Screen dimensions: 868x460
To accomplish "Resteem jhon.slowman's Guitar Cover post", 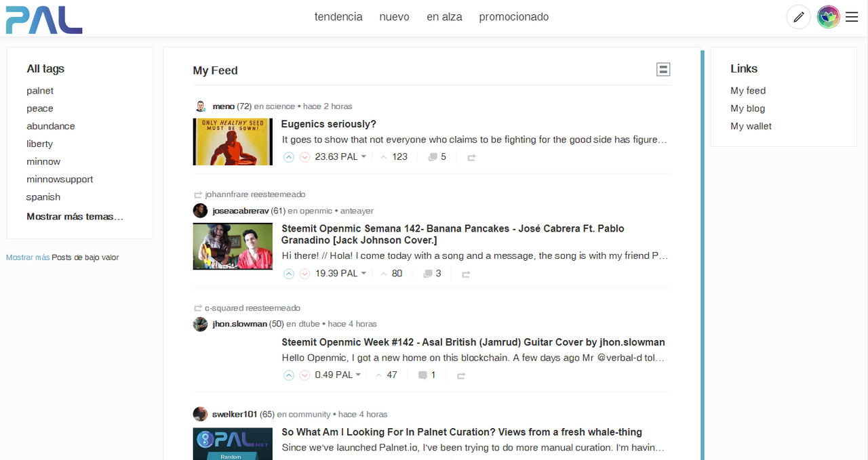I will [x=461, y=375].
